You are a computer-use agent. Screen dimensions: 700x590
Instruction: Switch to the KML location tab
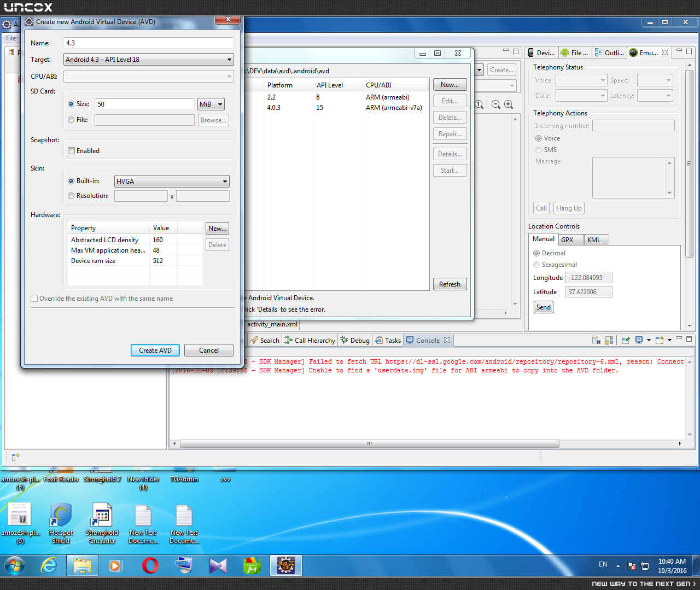(x=596, y=239)
